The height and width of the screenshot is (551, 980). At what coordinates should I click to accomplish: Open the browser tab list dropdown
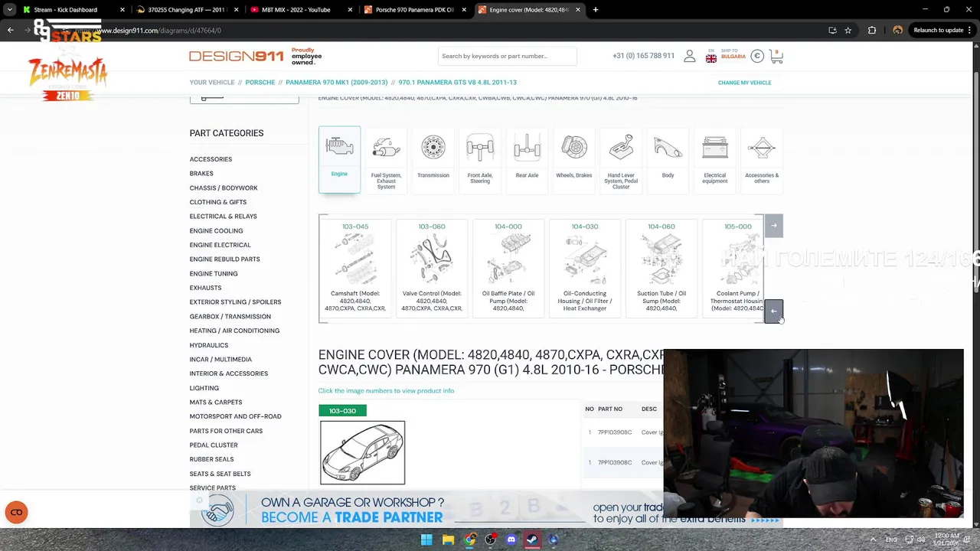[x=9, y=10]
